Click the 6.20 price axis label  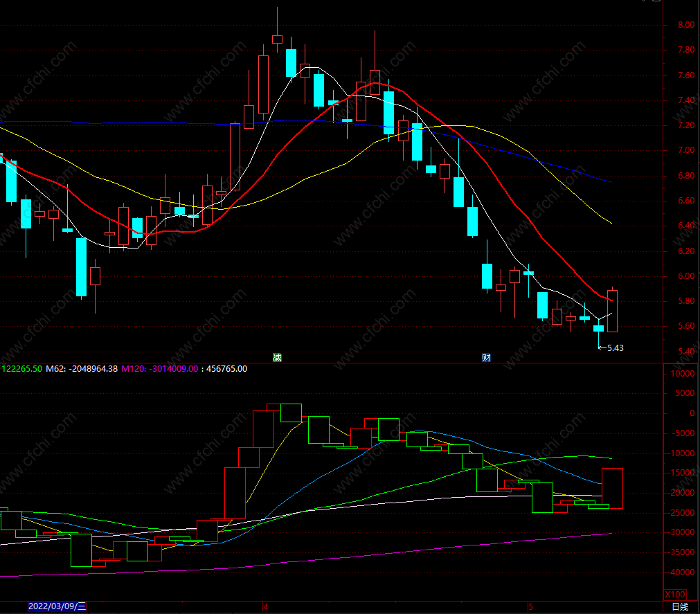tap(686, 251)
